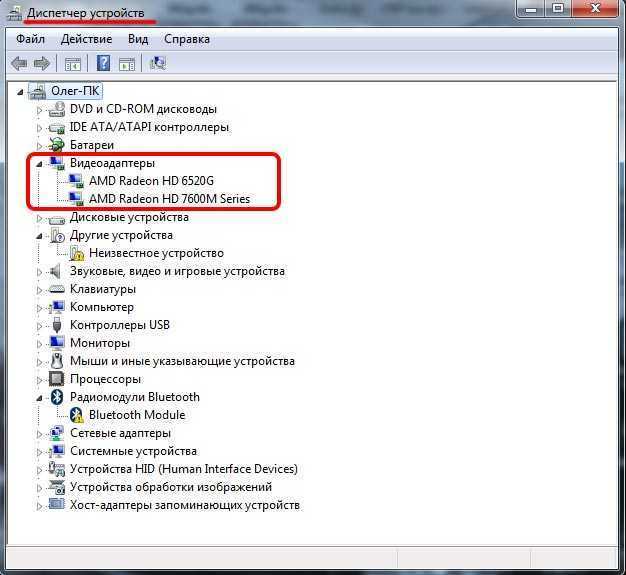Select the IDE ATA/ATAPI контроллеры icon

pyautogui.click(x=56, y=127)
